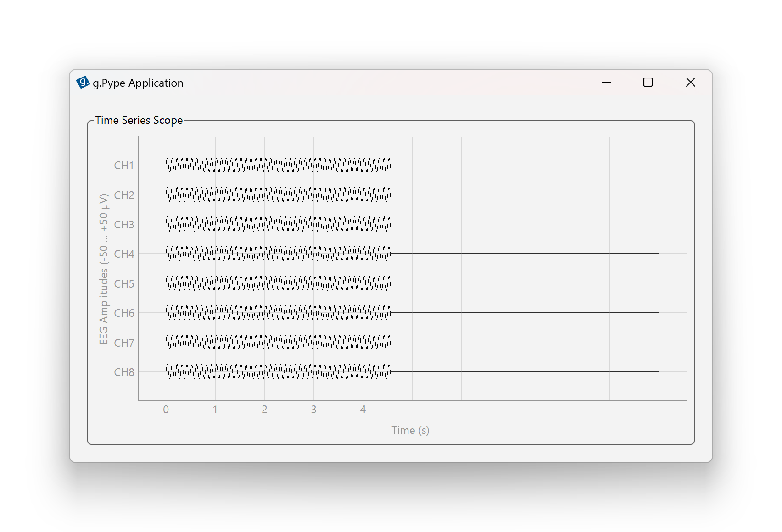This screenshot has width=782, height=532.
Task: Click the 2 second tick label
Action: [x=264, y=410]
